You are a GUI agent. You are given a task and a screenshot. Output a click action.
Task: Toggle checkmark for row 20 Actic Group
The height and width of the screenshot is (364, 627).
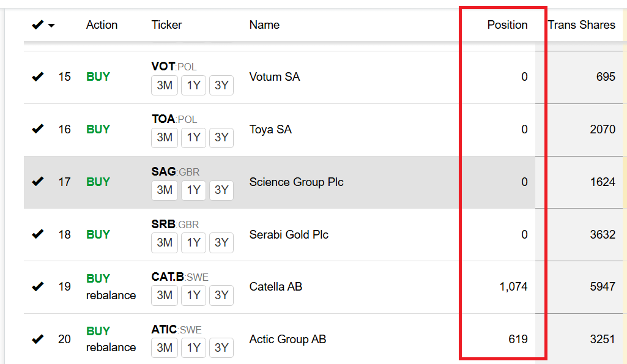point(37,339)
